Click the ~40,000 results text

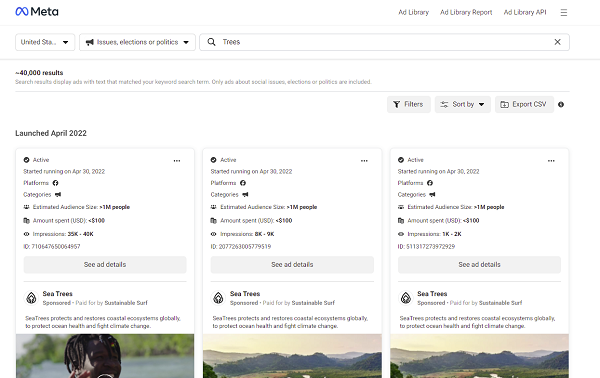tap(39, 73)
